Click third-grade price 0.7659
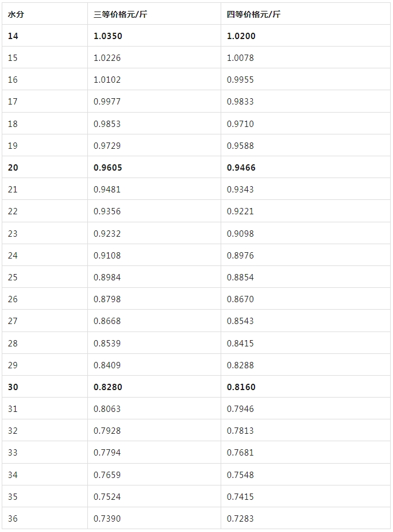393x532 pixels. (x=107, y=475)
